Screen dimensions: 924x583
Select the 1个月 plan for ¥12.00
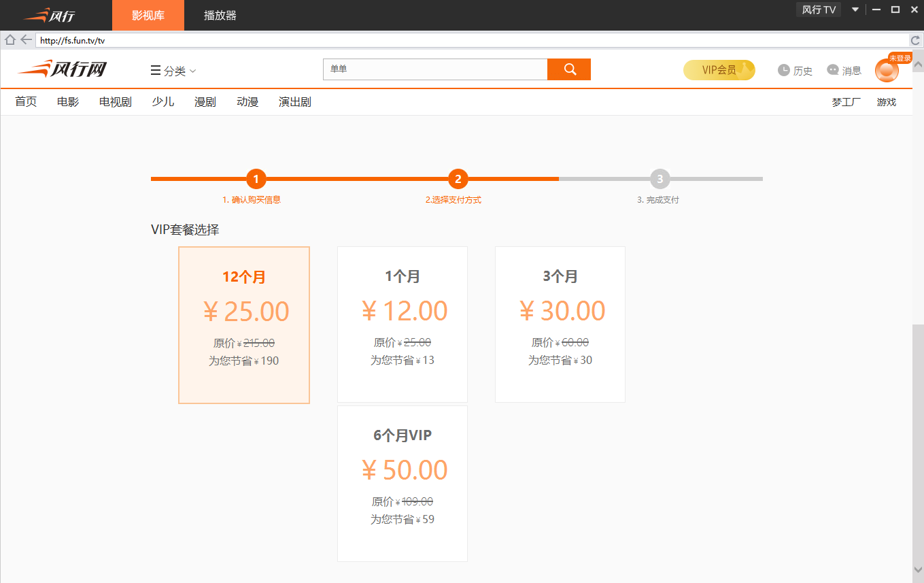pyautogui.click(x=403, y=324)
